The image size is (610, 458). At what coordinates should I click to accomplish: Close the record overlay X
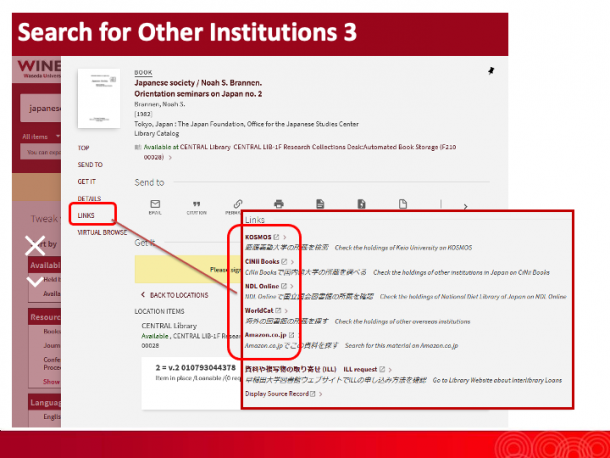tap(35, 246)
